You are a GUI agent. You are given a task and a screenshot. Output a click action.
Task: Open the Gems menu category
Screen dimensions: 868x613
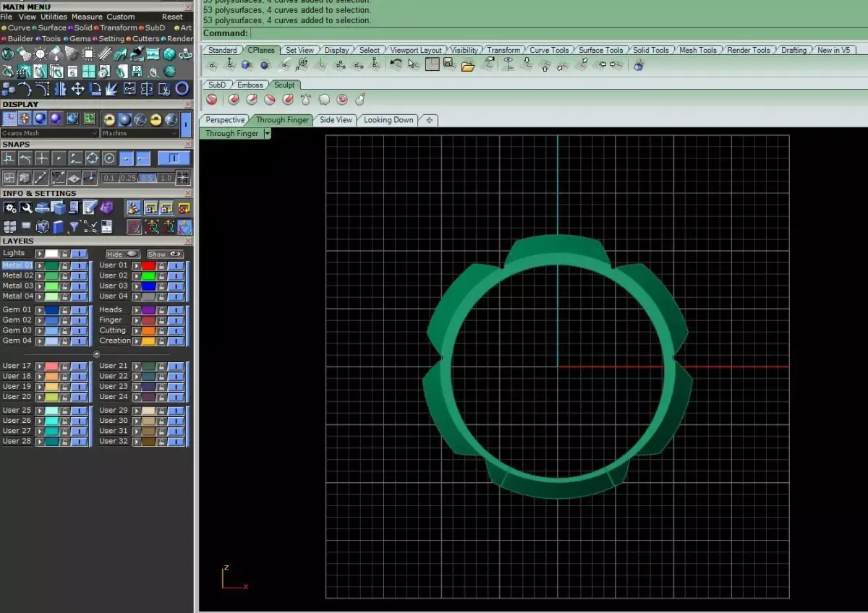80,39
